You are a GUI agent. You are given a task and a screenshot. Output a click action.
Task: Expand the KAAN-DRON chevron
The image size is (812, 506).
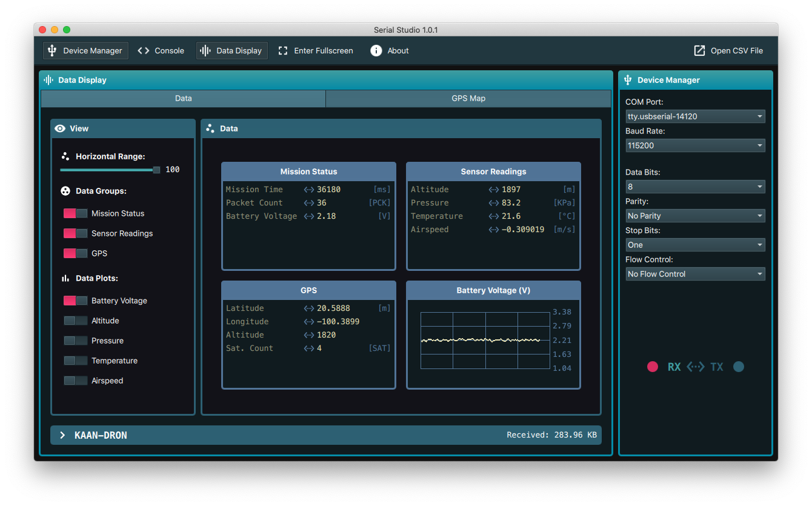click(62, 435)
